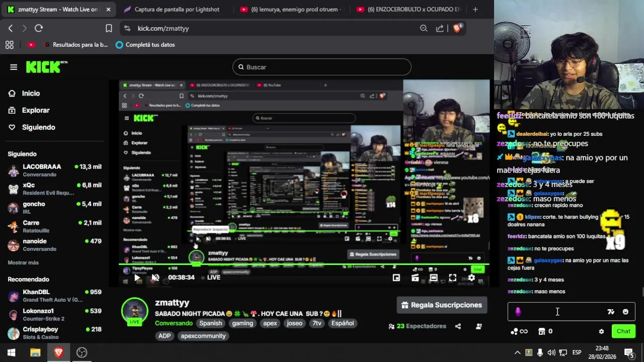Click Regala Suscripciones button

tap(442, 305)
